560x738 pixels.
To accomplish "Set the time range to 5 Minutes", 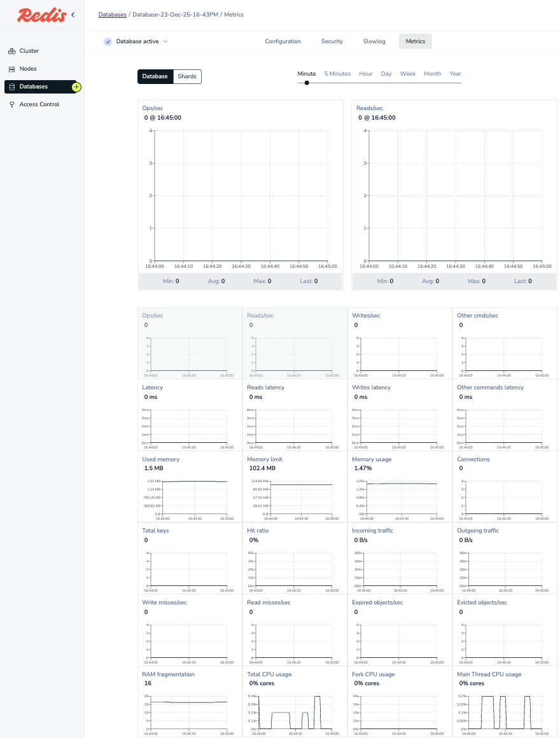I will click(337, 74).
